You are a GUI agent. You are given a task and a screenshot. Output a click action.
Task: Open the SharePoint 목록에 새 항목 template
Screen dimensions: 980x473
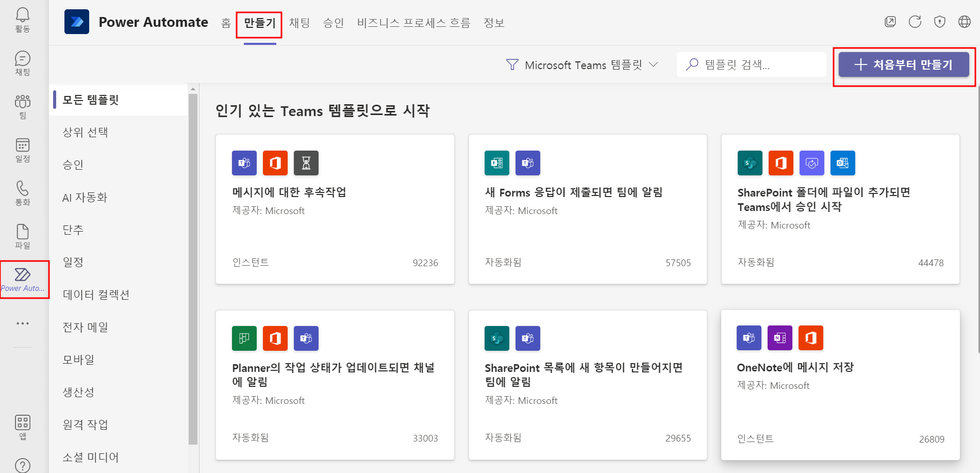(x=588, y=385)
